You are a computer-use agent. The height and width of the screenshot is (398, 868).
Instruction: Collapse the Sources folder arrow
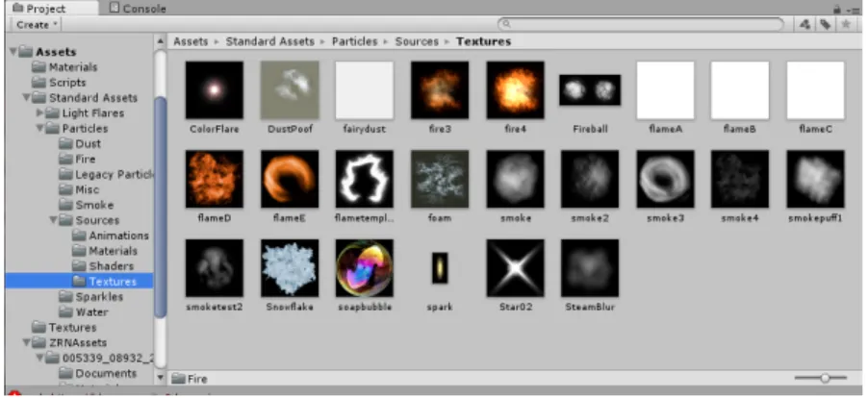[53, 220]
